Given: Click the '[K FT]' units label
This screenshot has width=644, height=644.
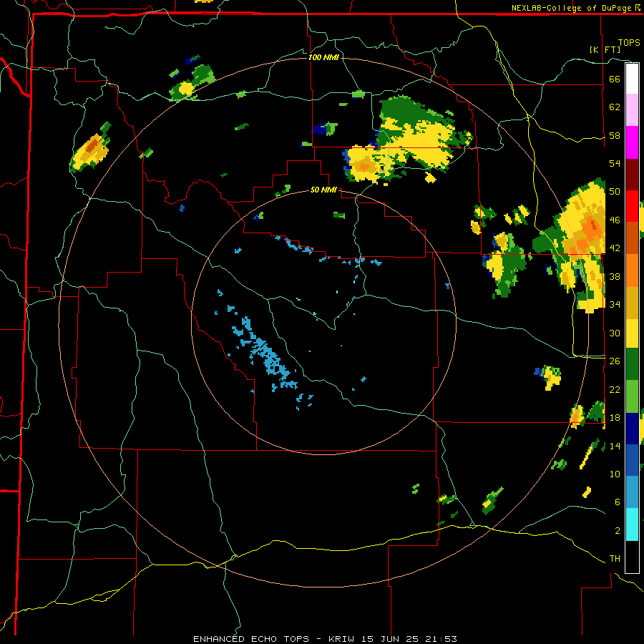Looking at the screenshot, I should pyautogui.click(x=605, y=49).
